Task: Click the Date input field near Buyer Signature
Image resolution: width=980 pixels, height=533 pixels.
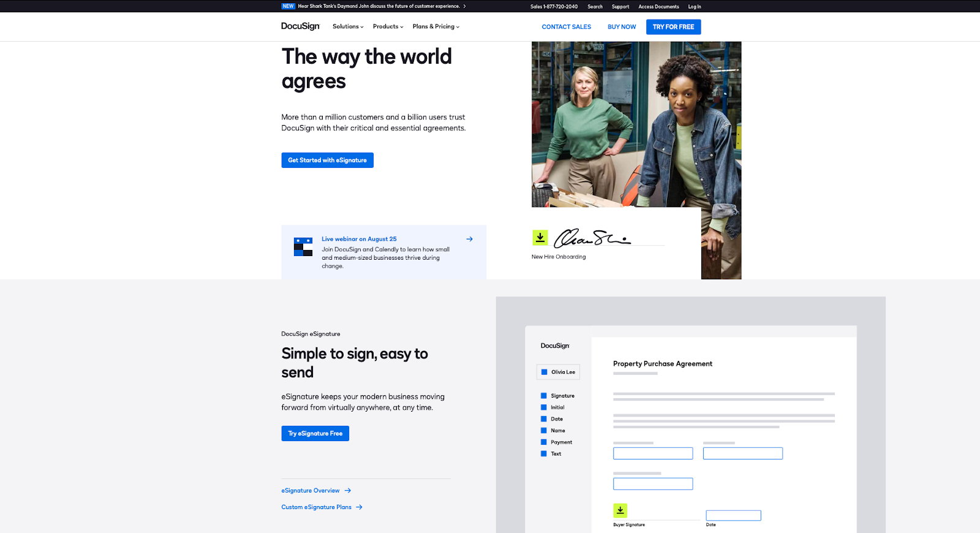Action: (x=733, y=516)
